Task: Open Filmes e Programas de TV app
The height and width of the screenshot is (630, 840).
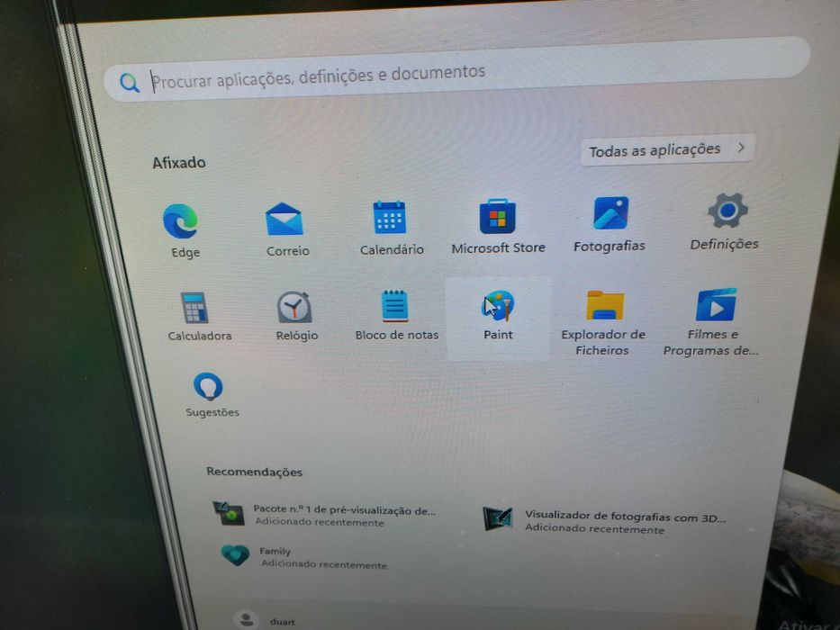Action: tap(712, 322)
